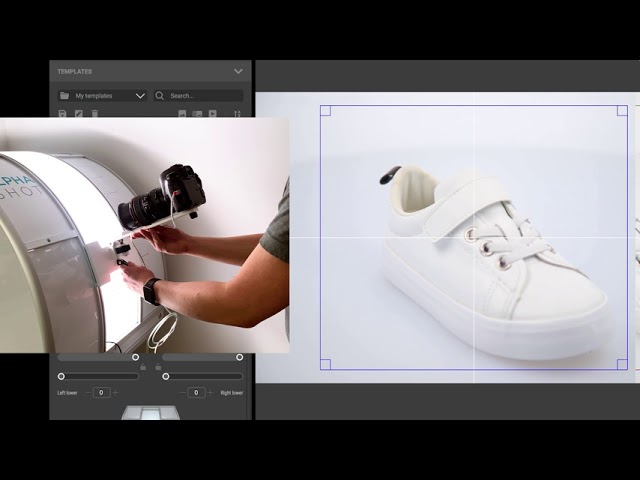Click the template Search field

198,96
